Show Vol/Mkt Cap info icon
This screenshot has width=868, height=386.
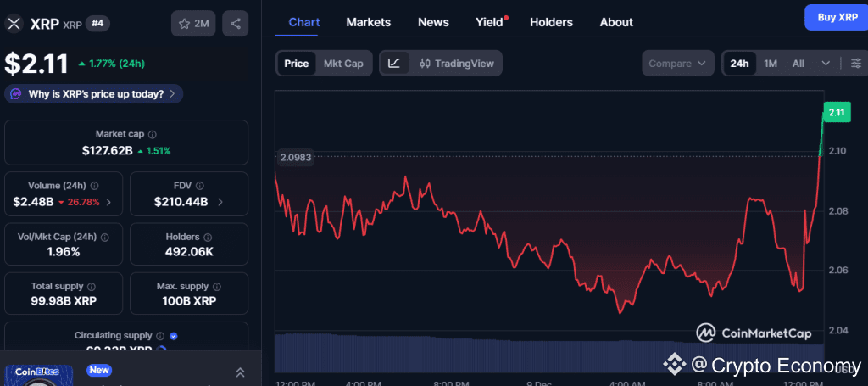[x=105, y=237]
